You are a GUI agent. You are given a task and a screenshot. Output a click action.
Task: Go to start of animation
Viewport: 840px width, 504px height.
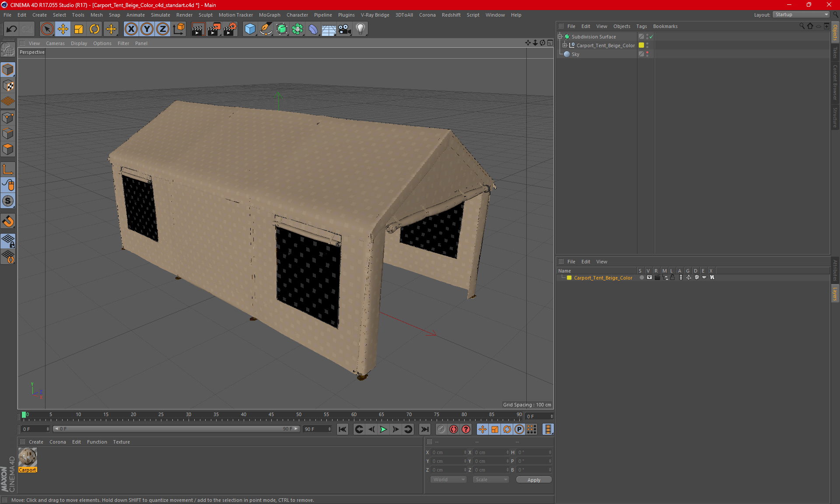pos(343,429)
